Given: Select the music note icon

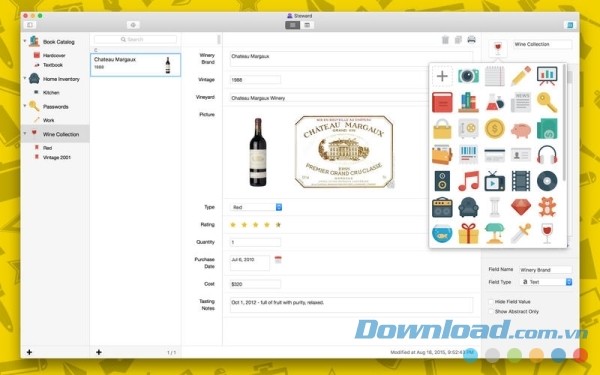Looking at the screenshot, I should click(468, 181).
